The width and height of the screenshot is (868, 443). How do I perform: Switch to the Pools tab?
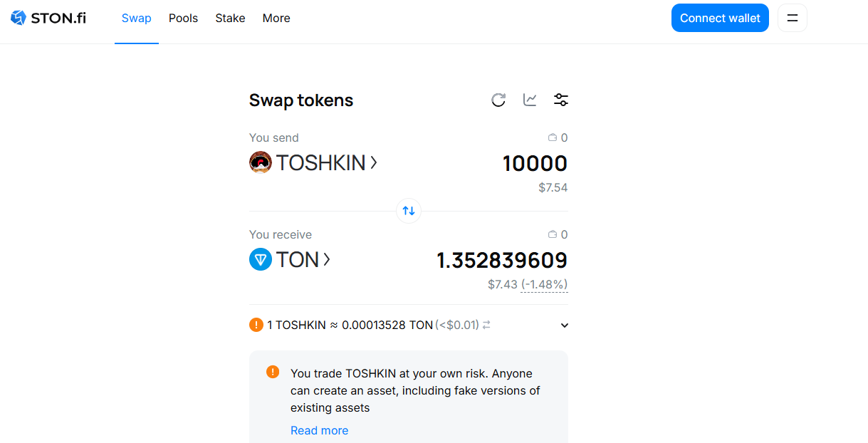click(183, 18)
